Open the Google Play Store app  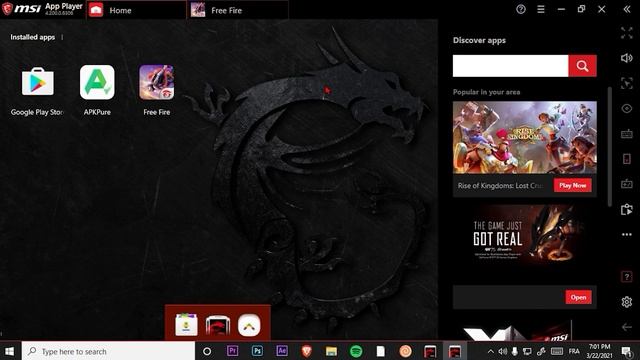[x=38, y=82]
